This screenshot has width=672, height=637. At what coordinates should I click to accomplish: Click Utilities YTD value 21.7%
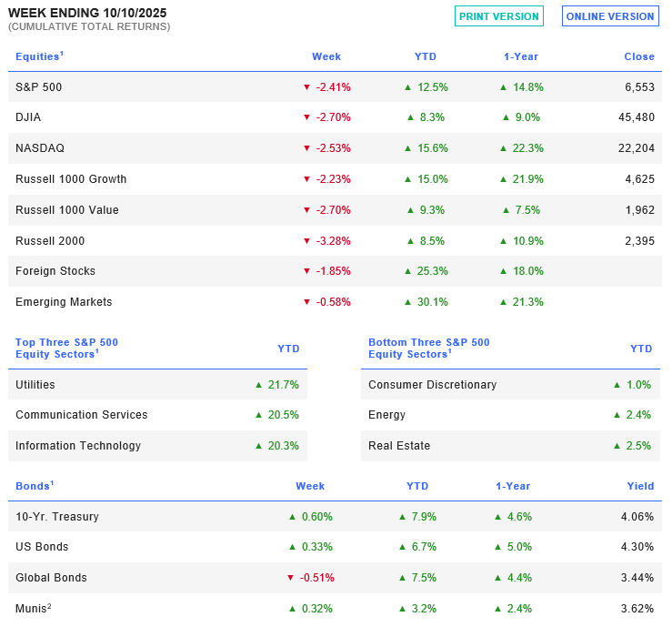[x=284, y=384]
